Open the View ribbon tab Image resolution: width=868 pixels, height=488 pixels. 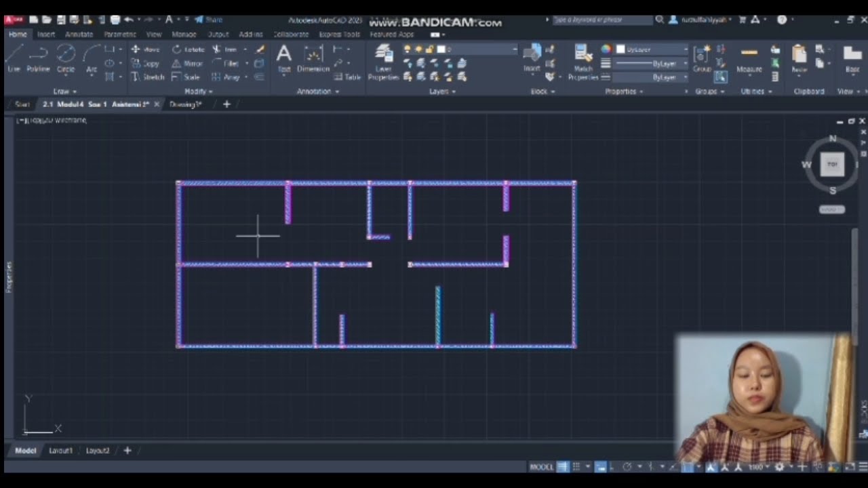click(x=154, y=35)
